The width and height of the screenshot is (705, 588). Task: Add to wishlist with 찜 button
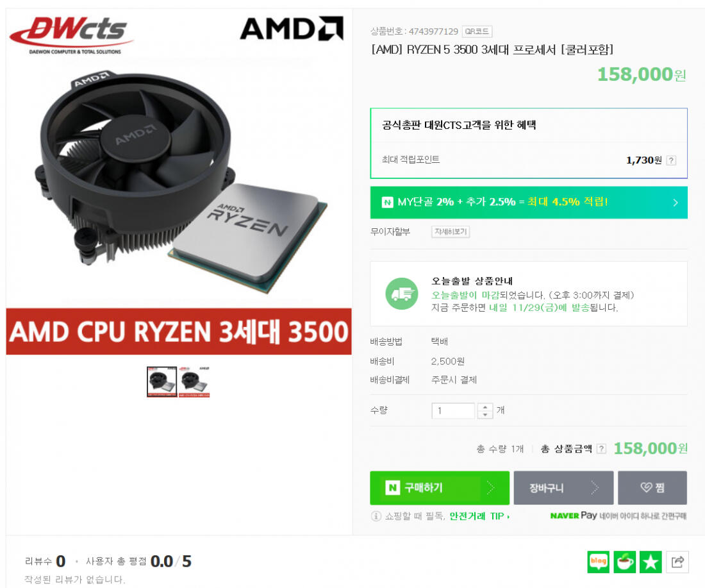coord(652,488)
